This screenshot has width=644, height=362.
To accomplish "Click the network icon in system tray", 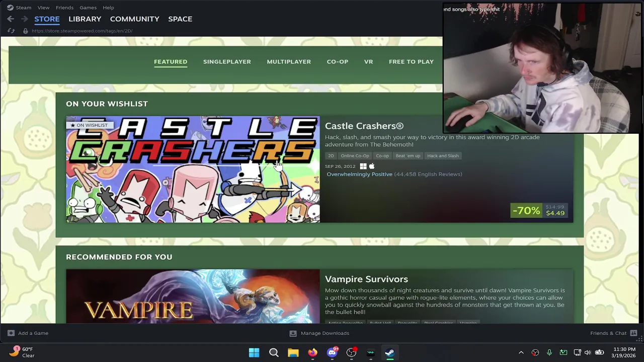I will [578, 352].
